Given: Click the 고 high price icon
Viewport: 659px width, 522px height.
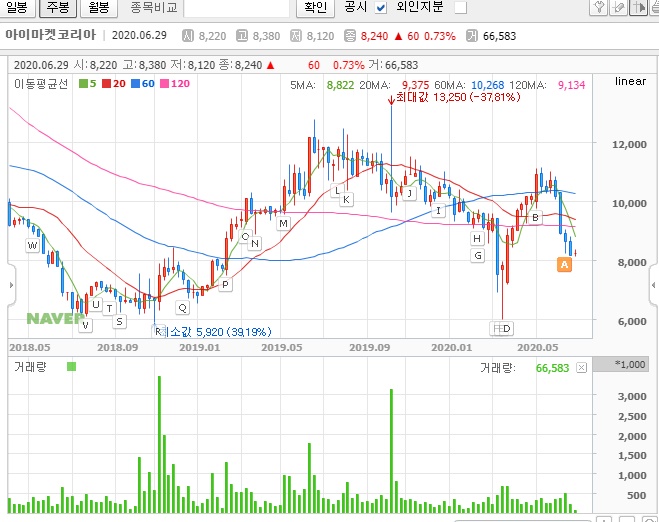Looking at the screenshot, I should [x=242, y=36].
